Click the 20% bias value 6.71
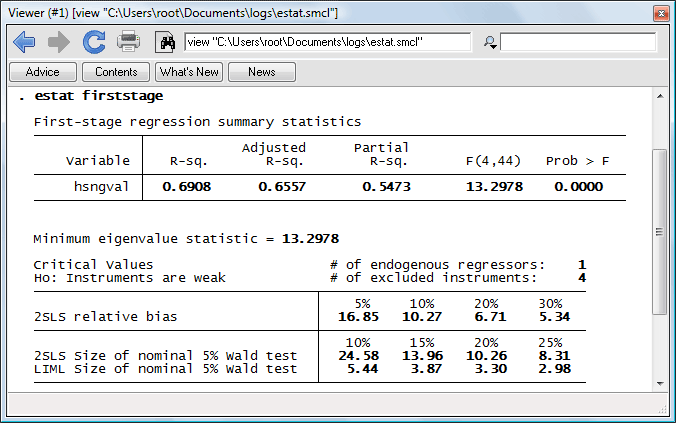The height and width of the screenshot is (423, 676). (x=490, y=317)
